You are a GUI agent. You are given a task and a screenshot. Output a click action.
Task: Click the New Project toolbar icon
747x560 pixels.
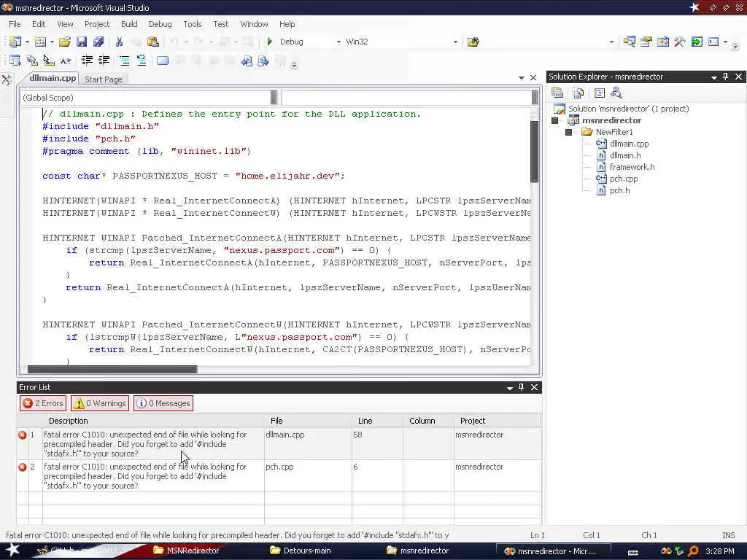(x=15, y=42)
